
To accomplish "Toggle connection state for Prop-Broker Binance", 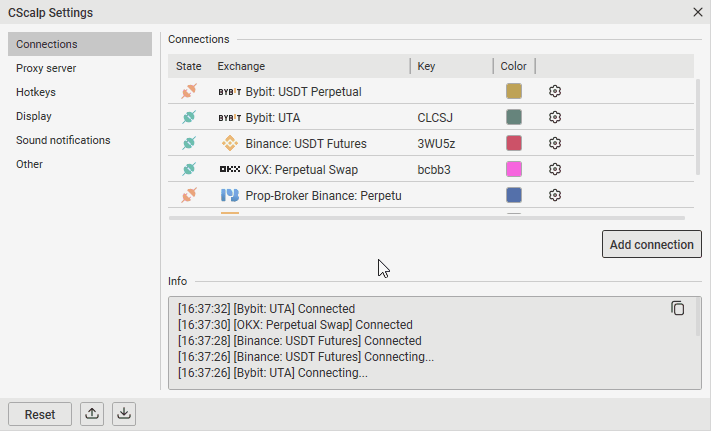I will [188, 195].
